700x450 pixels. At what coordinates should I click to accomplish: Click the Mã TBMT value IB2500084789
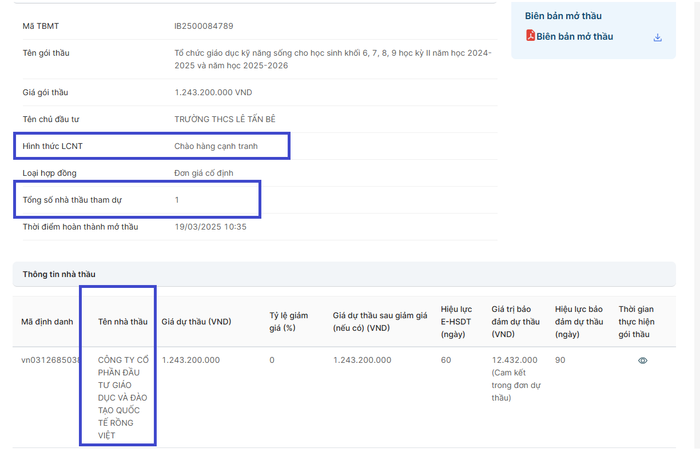[x=210, y=25]
